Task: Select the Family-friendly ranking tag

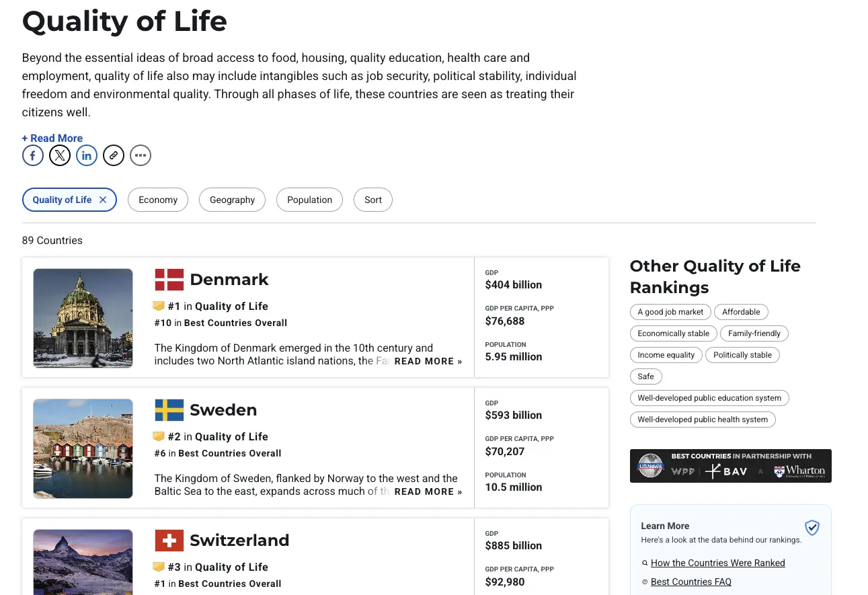Action: (754, 333)
